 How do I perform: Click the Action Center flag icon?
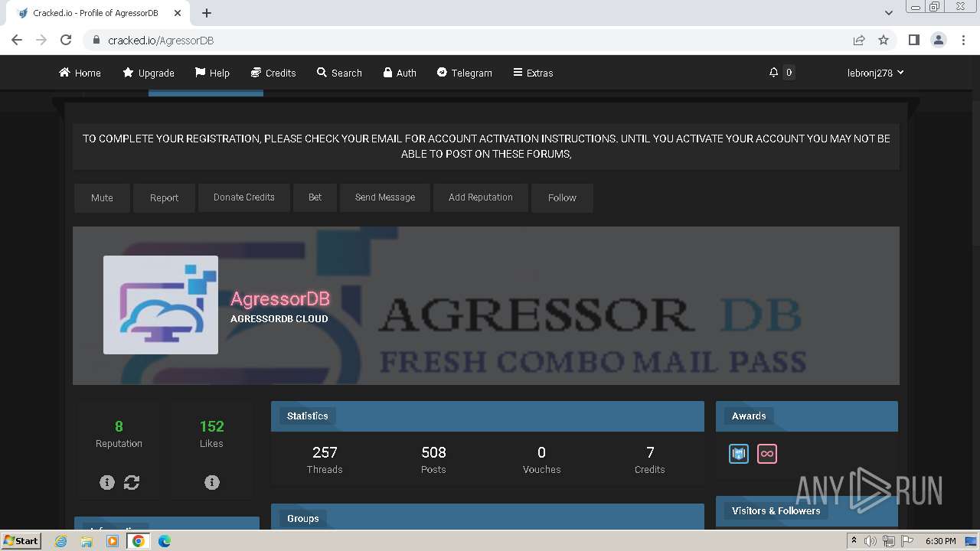(906, 541)
